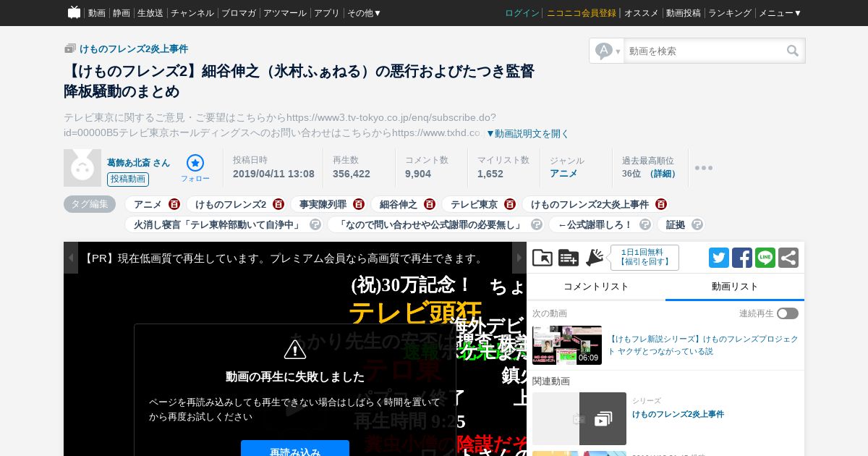Image resolution: width=868 pixels, height=456 pixels.
Task: Open 【けもフレ新説シリーズ】 next video title
Action: pyautogui.click(x=703, y=345)
